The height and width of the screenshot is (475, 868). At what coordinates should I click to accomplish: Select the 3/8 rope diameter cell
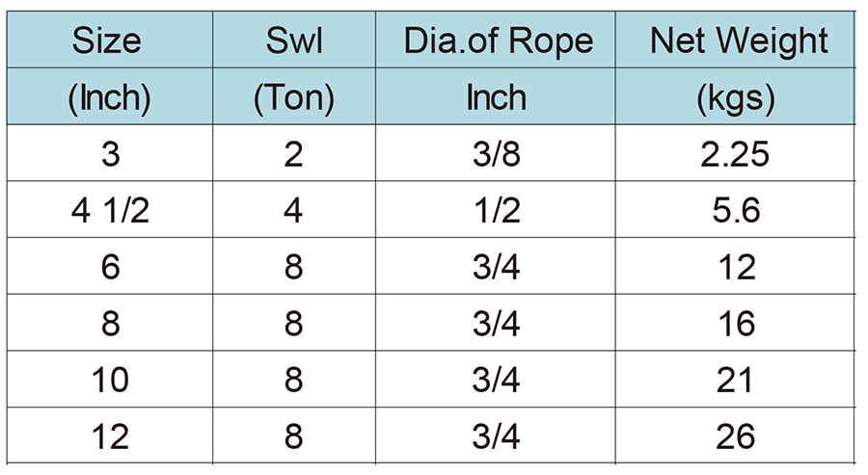coord(496,153)
